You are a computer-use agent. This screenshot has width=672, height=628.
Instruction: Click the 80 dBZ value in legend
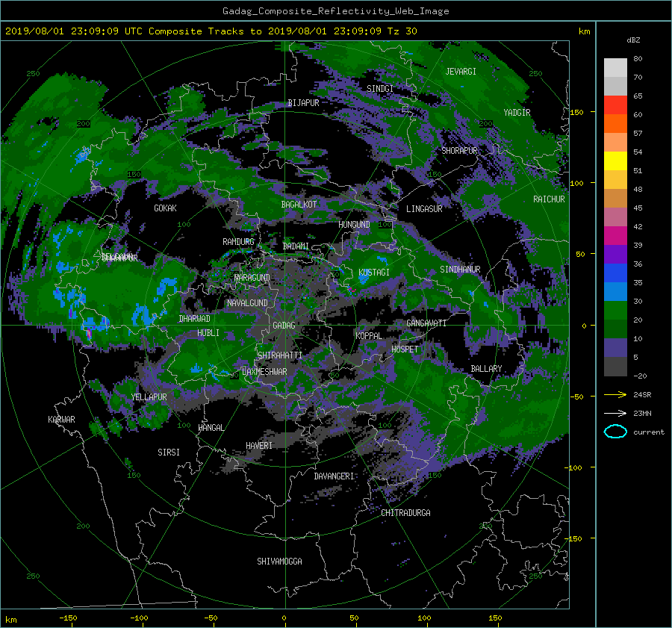(x=638, y=59)
